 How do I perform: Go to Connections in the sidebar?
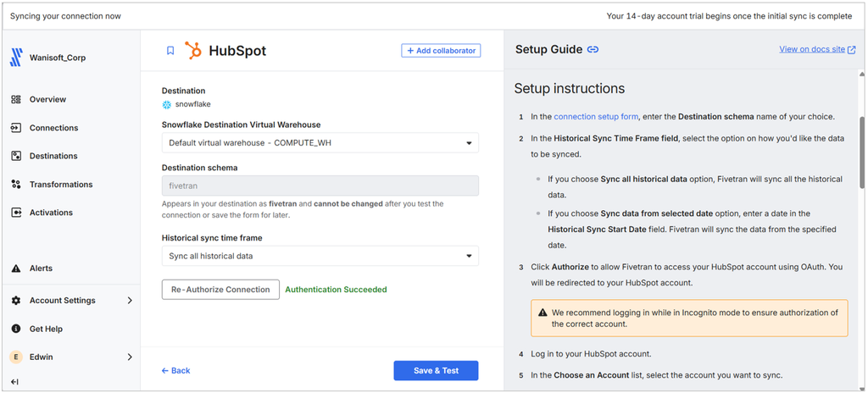(53, 128)
